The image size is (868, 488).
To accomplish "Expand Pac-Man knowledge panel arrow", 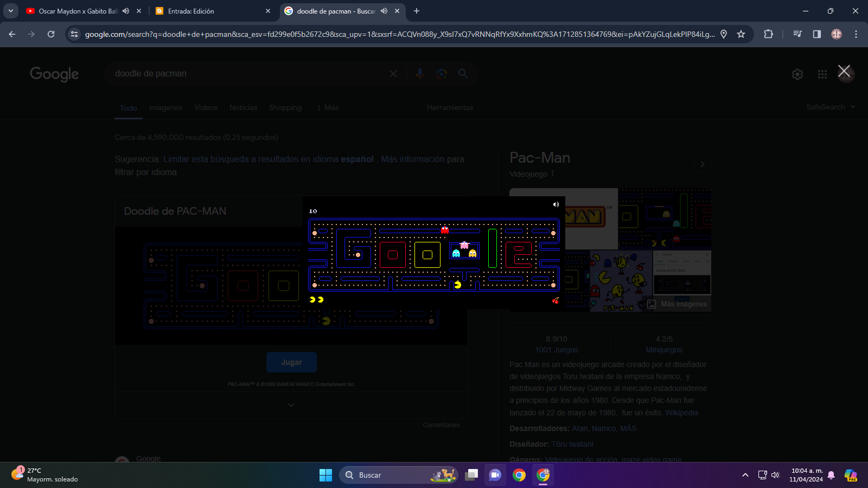I will coord(702,164).
